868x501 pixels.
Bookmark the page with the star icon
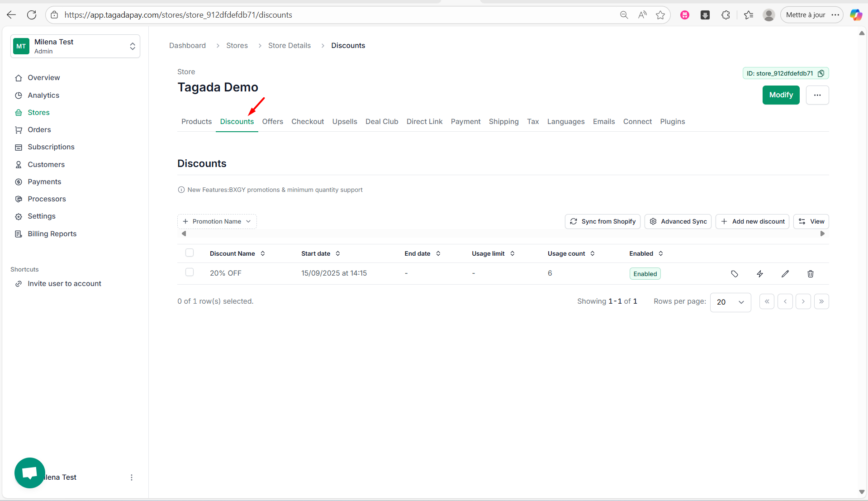(660, 15)
